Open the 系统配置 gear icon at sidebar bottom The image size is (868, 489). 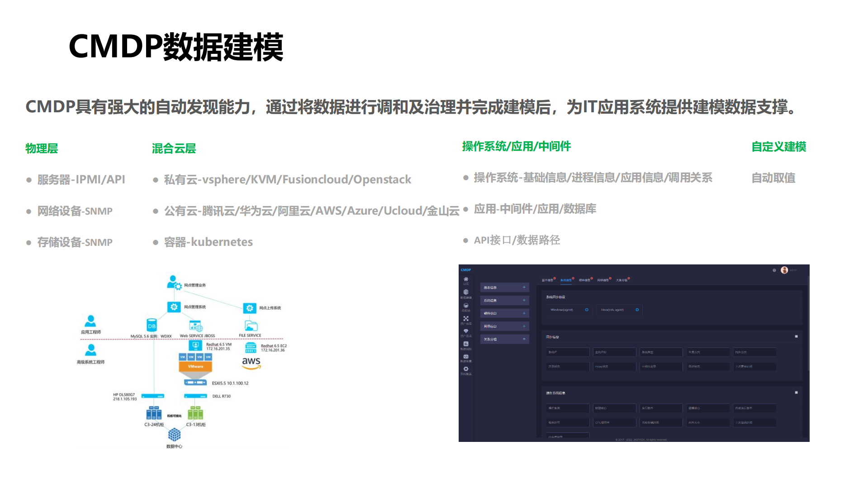(x=466, y=368)
